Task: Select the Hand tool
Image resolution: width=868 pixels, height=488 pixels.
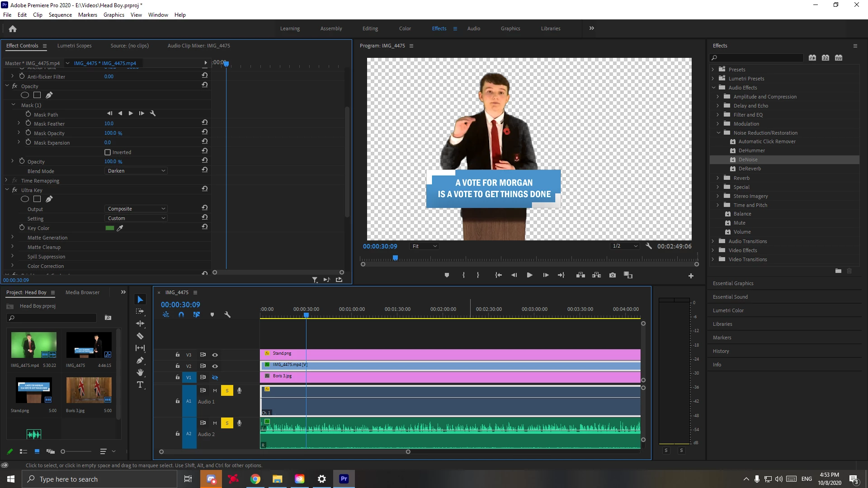Action: (140, 372)
